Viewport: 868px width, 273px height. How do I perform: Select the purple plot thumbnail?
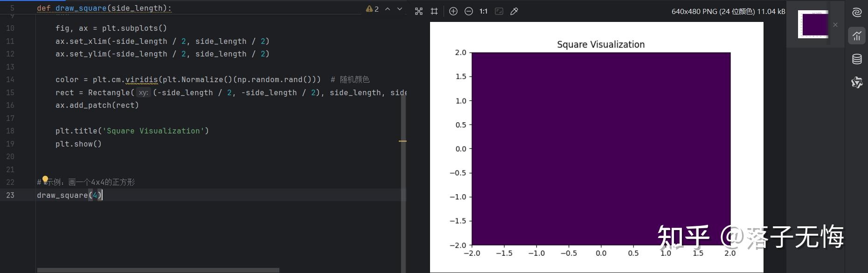click(813, 24)
